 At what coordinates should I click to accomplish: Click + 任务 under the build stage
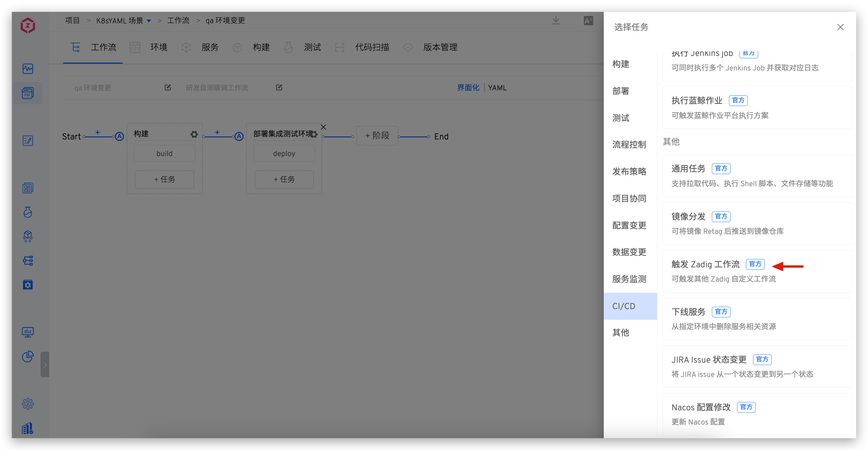(x=164, y=179)
